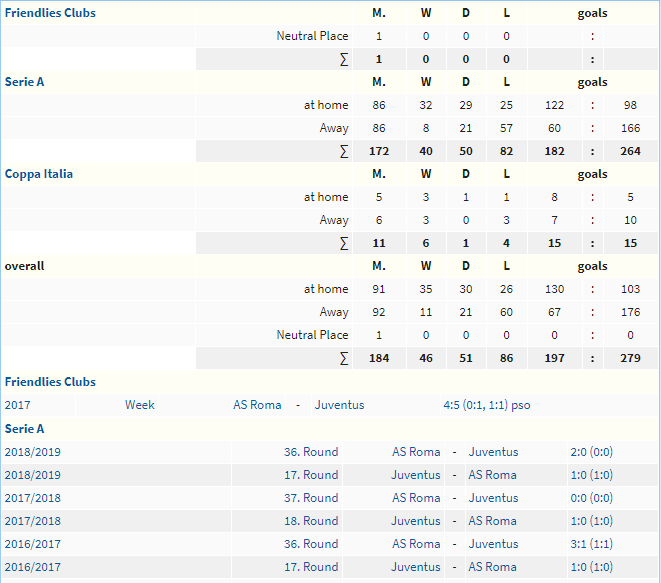661x583 pixels.
Task: Open 2016/2017 season in 17. Round row
Action: pos(32,567)
